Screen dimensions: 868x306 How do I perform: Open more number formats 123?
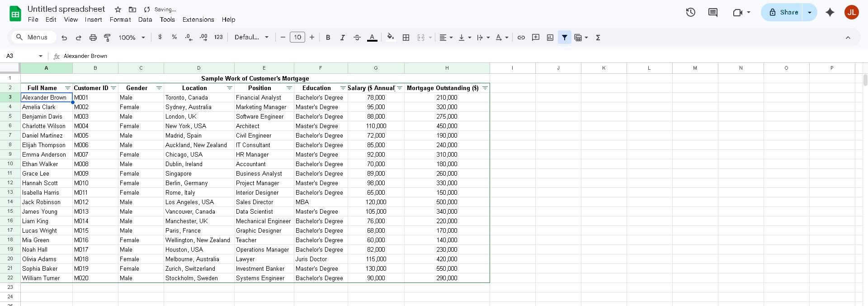[218, 37]
